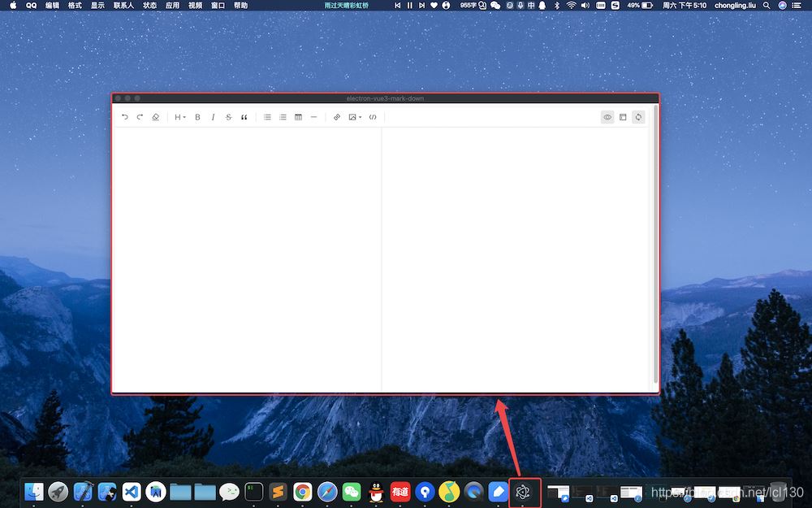Open QQ penguin icon in Dock
Screen dimensions: 812x508
376,492
